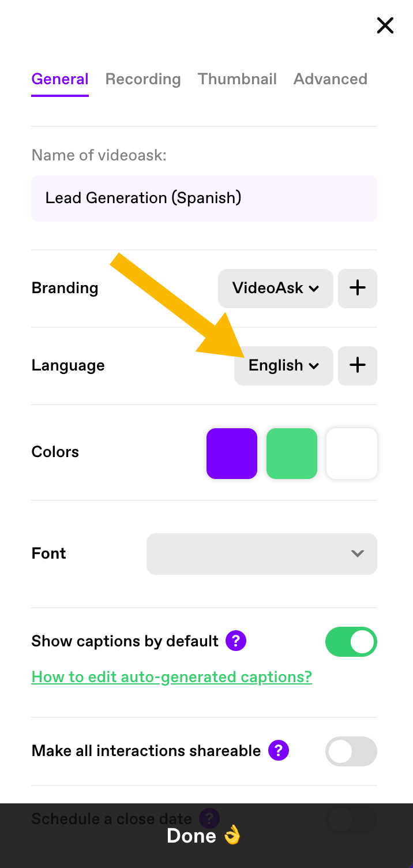Open How to edit auto-generated captions link
413x868 pixels.
click(x=172, y=676)
